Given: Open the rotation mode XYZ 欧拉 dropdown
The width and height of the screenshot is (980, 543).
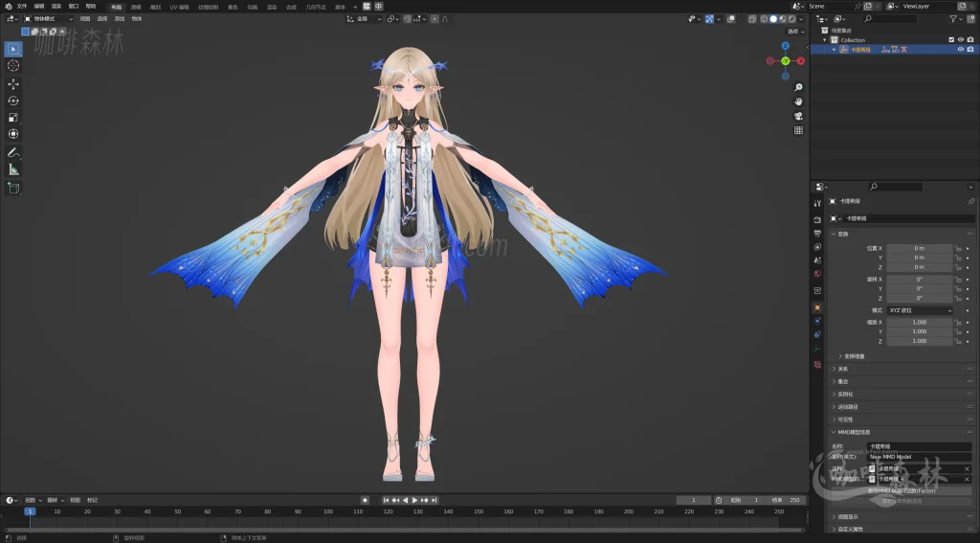Looking at the screenshot, I should point(920,311).
